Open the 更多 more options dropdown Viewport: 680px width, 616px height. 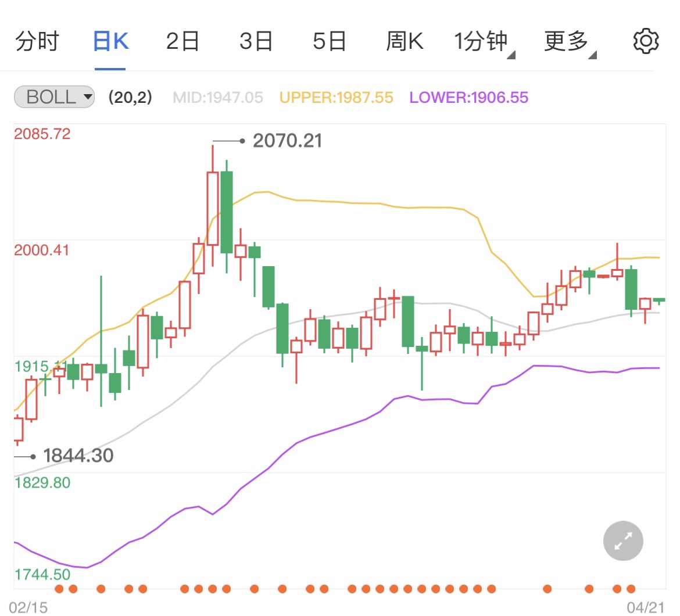568,42
